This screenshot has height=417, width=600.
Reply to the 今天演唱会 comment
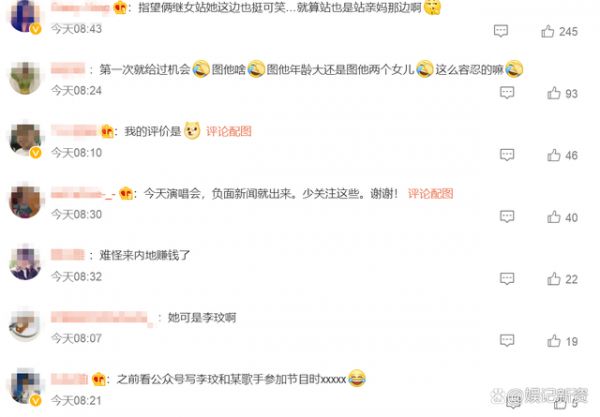507,217
